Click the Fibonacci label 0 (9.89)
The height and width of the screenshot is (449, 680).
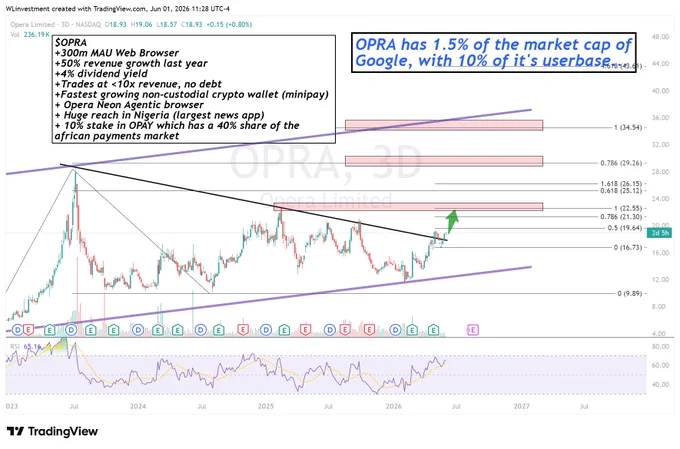(629, 294)
